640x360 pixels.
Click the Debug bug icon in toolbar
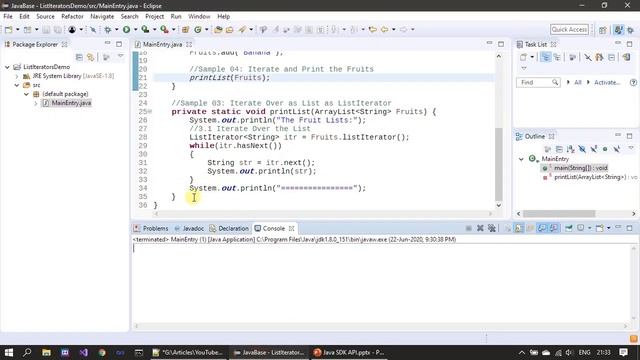click(108, 29)
